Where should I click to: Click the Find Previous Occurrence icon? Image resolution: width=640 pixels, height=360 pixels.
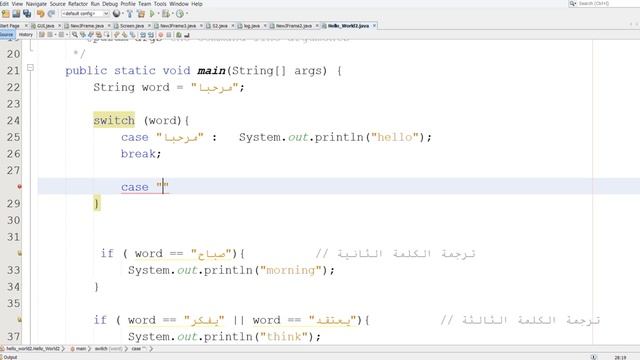[x=83, y=35]
